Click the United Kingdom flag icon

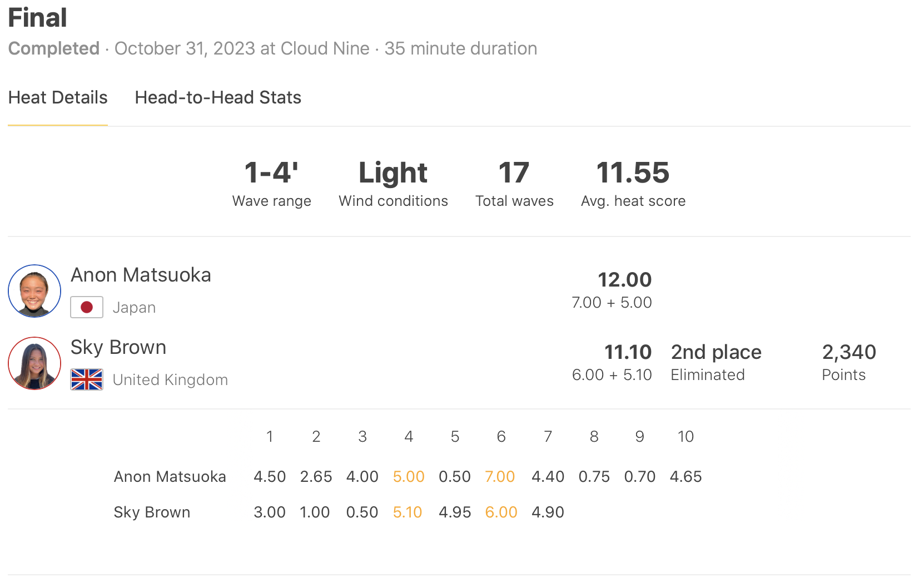point(87,379)
